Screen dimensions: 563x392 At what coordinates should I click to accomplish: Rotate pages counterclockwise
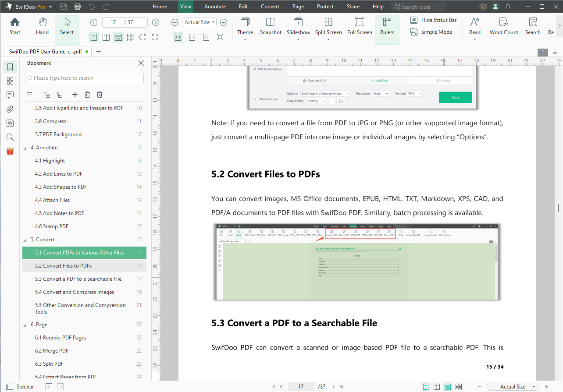tap(155, 37)
